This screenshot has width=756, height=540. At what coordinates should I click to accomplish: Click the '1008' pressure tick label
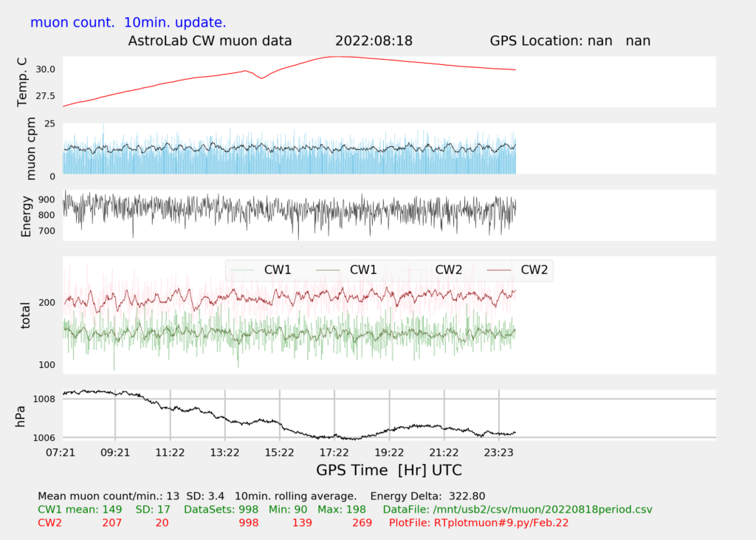(x=44, y=399)
